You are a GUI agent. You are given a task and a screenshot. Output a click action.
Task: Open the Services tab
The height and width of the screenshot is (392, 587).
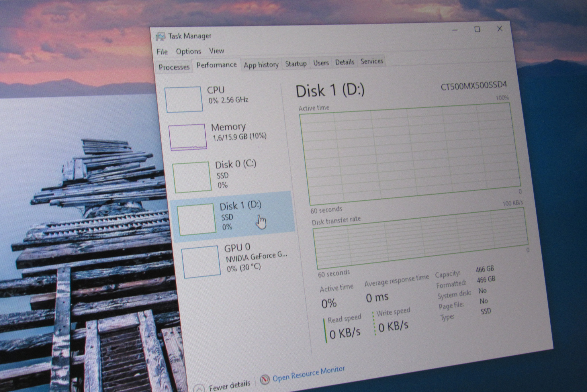pyautogui.click(x=371, y=61)
